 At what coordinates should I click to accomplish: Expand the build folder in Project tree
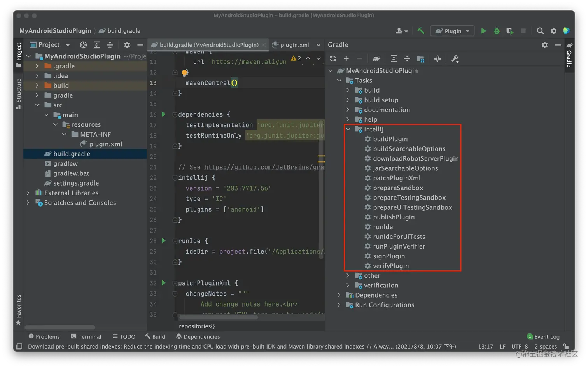click(x=37, y=86)
